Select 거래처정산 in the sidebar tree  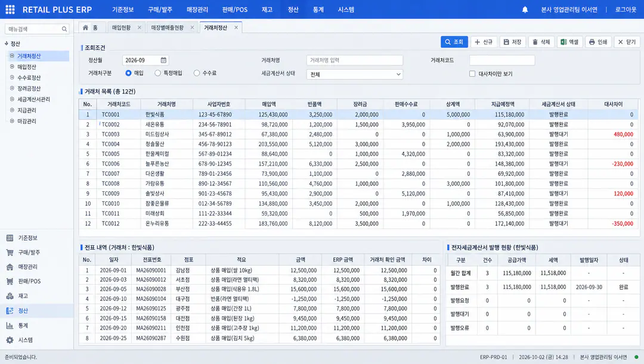point(38,56)
